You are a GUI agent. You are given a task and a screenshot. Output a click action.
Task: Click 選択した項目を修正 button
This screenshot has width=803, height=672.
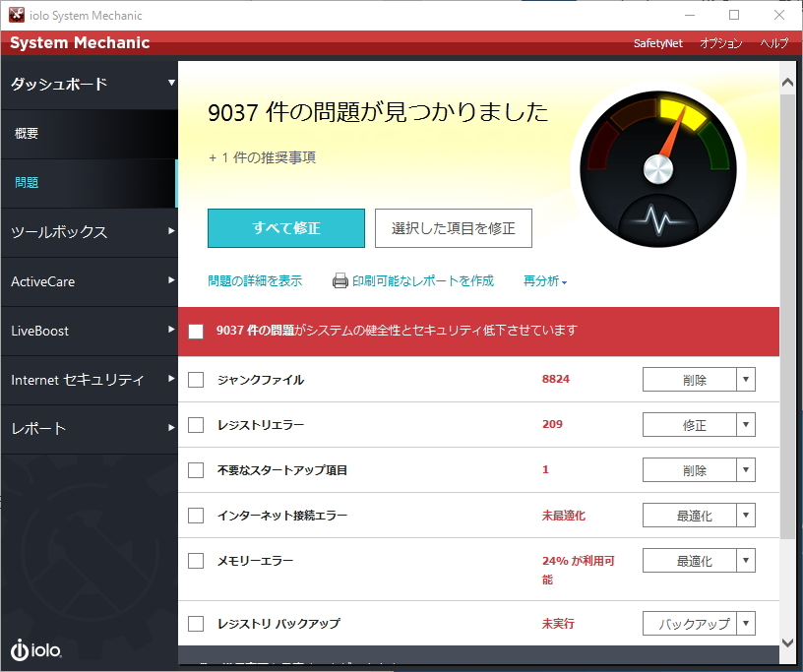454,228
